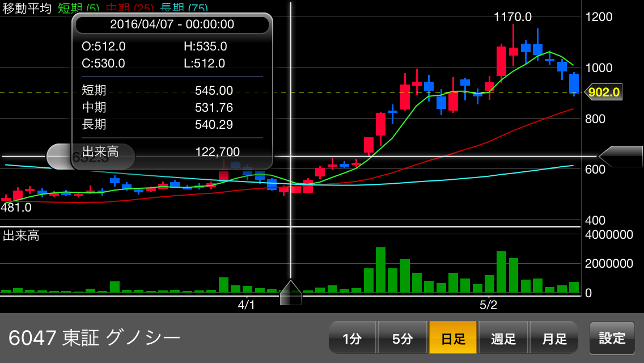Toggle the 長期 (75) moving average legend
Viewport: 644px width, 363px height.
[184, 9]
